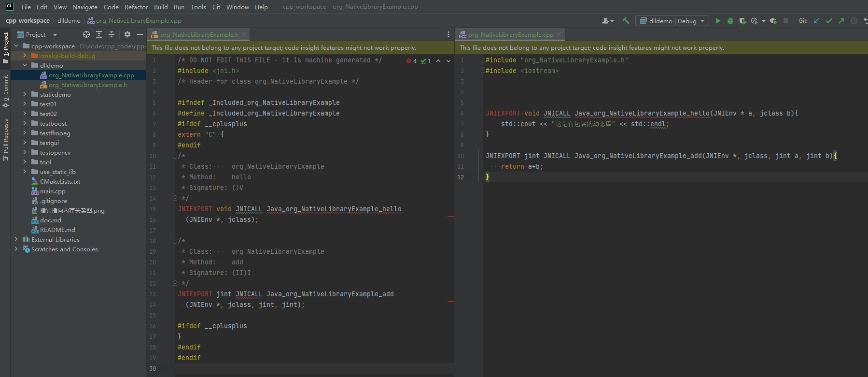Image resolution: width=868 pixels, height=377 pixels.
Task: Expand External Libraries node
Action: tap(16, 239)
